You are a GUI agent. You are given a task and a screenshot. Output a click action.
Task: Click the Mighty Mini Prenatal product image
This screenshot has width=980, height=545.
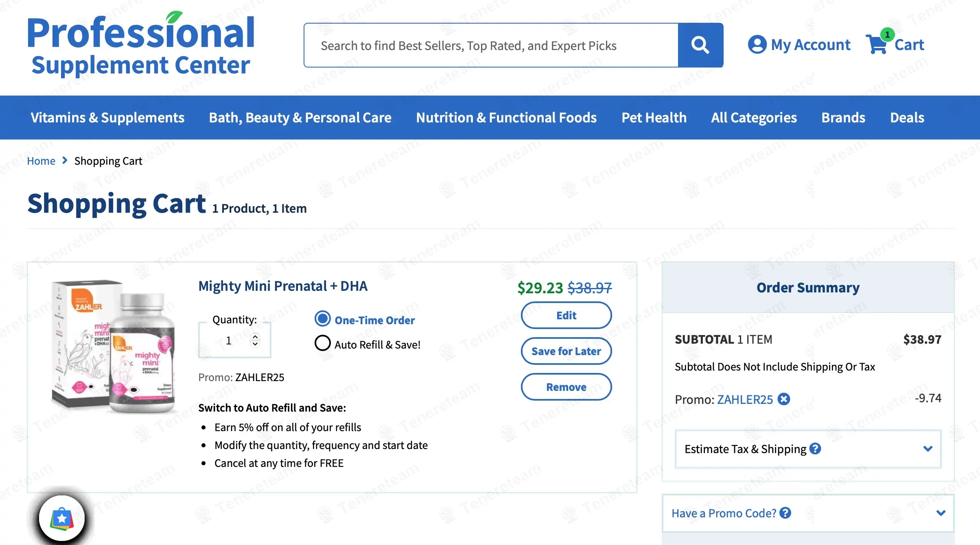[113, 347]
